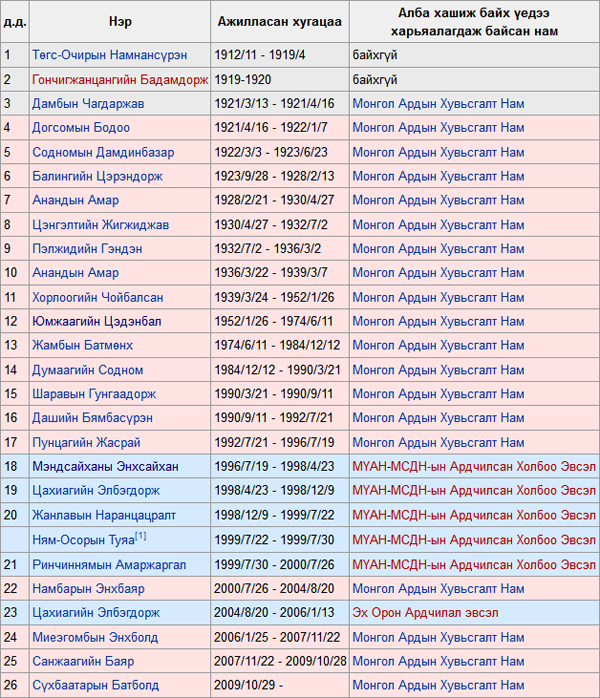Click the party link in Юмжаагийн Цэдэнбал's row
Viewport: 600px width, 698px height.
click(x=438, y=321)
